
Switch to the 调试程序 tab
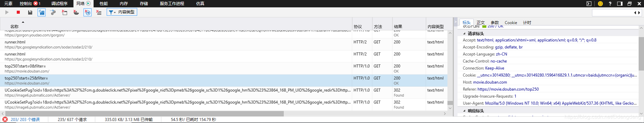click(59, 4)
